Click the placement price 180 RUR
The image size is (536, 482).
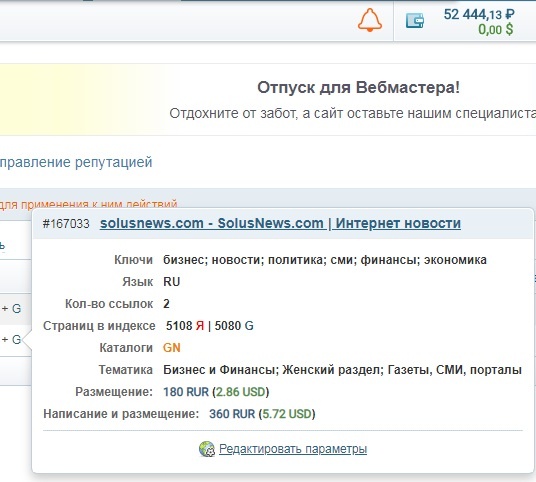pos(186,392)
